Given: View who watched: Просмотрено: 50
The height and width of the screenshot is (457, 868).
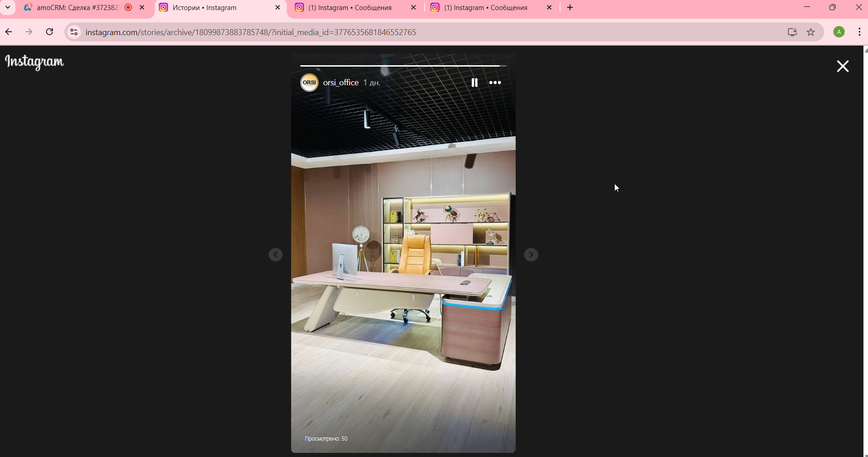Looking at the screenshot, I should pyautogui.click(x=326, y=439).
